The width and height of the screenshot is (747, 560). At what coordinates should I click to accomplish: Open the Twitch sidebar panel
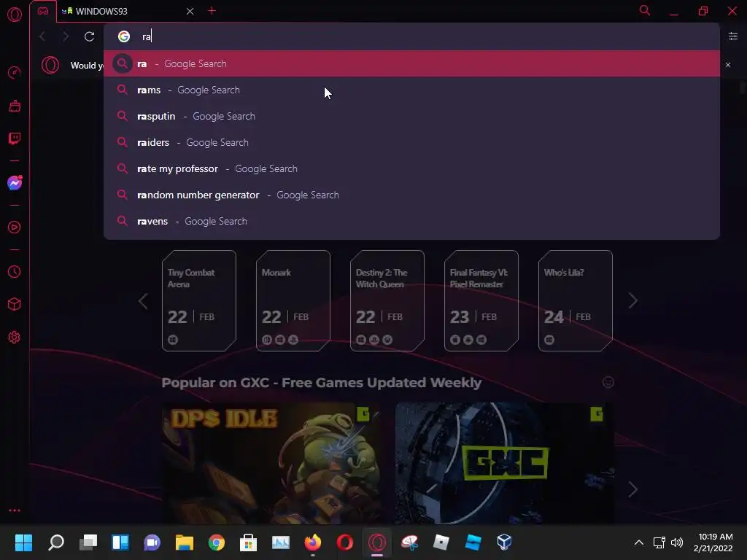point(15,139)
